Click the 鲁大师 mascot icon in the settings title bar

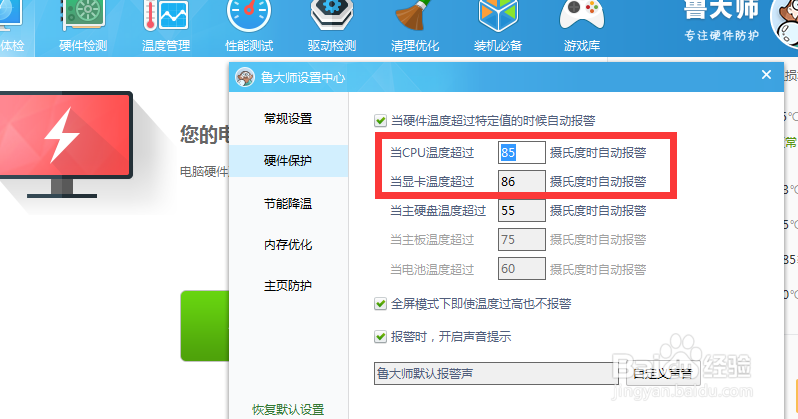click(245, 77)
